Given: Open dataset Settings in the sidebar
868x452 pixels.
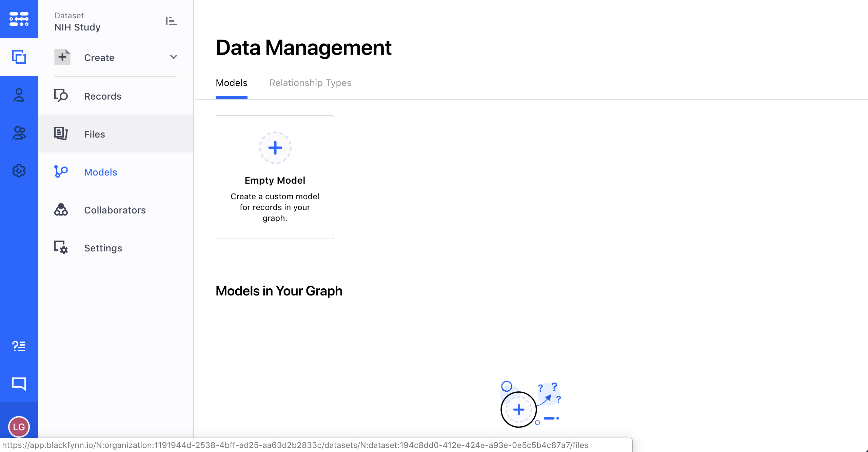Looking at the screenshot, I should 103,248.
